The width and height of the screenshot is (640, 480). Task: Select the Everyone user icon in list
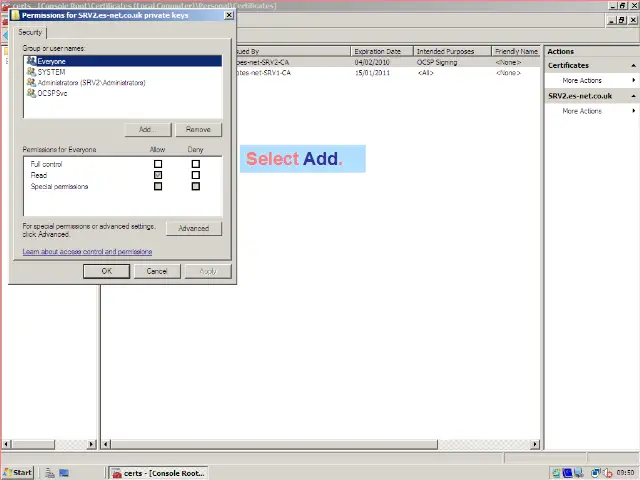pyautogui.click(x=31, y=62)
